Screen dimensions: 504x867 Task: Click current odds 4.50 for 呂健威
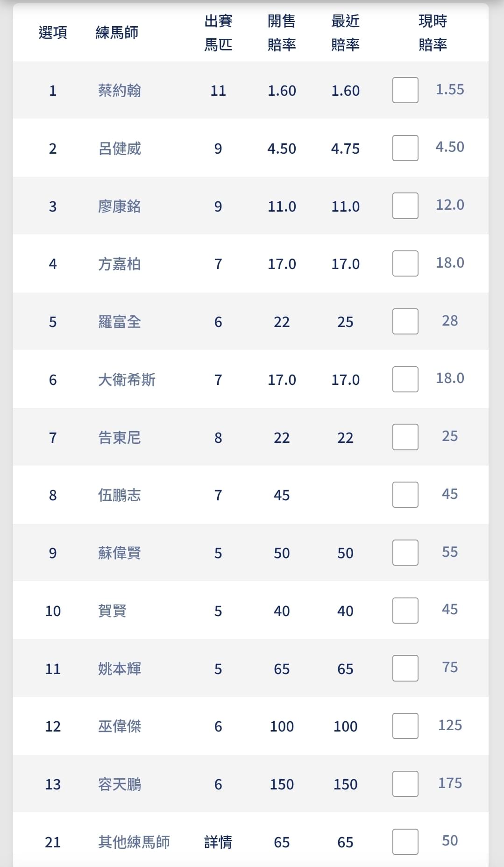tap(450, 147)
